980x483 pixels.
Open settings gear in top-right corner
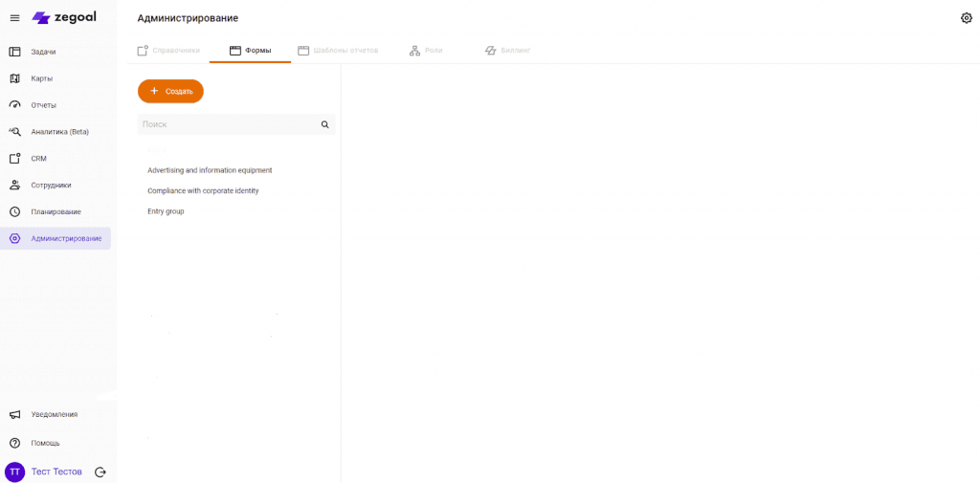pos(966,18)
